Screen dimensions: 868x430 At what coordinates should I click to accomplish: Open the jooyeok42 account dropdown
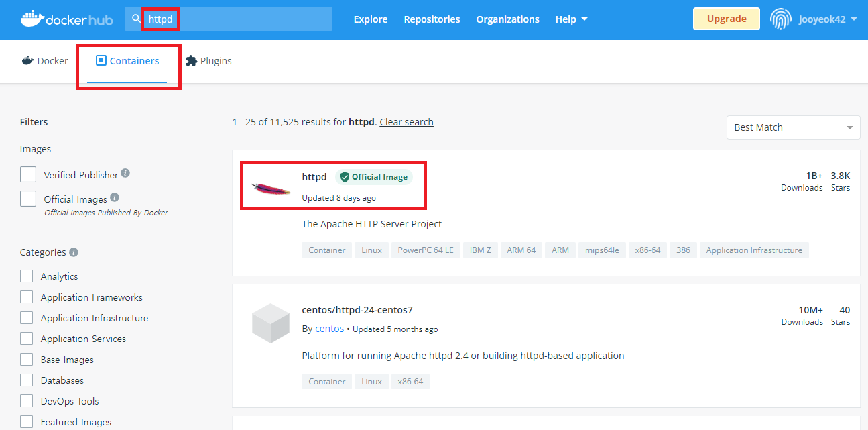(x=828, y=19)
